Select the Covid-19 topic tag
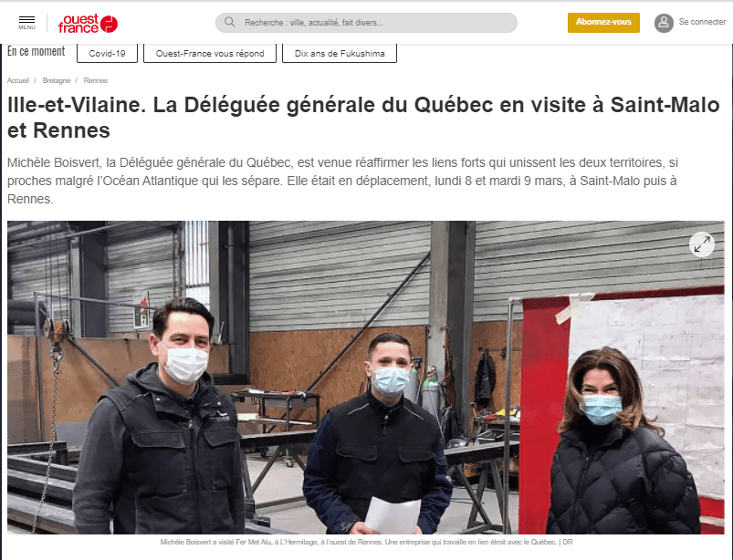The width and height of the screenshot is (733, 560). pos(107,53)
